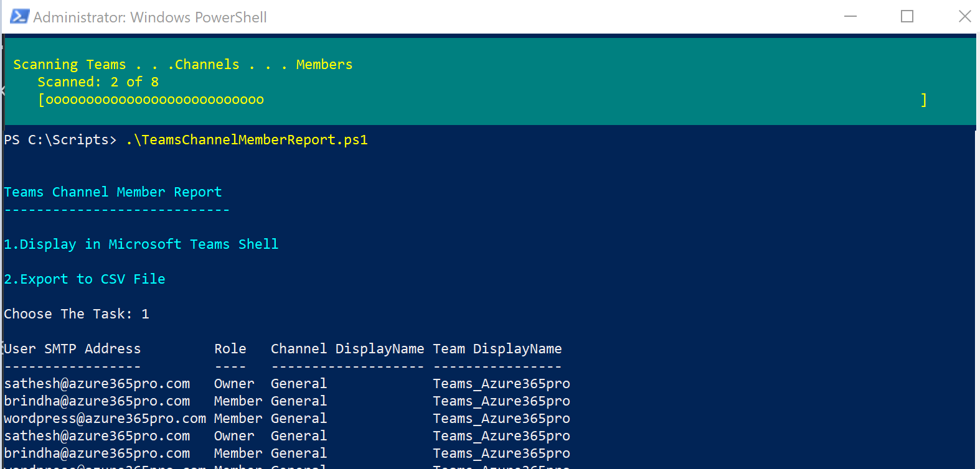This screenshot has width=980, height=469.
Task: Click the 'Scanning Teams . . .Channels . . . Members' text
Action: click(x=183, y=65)
